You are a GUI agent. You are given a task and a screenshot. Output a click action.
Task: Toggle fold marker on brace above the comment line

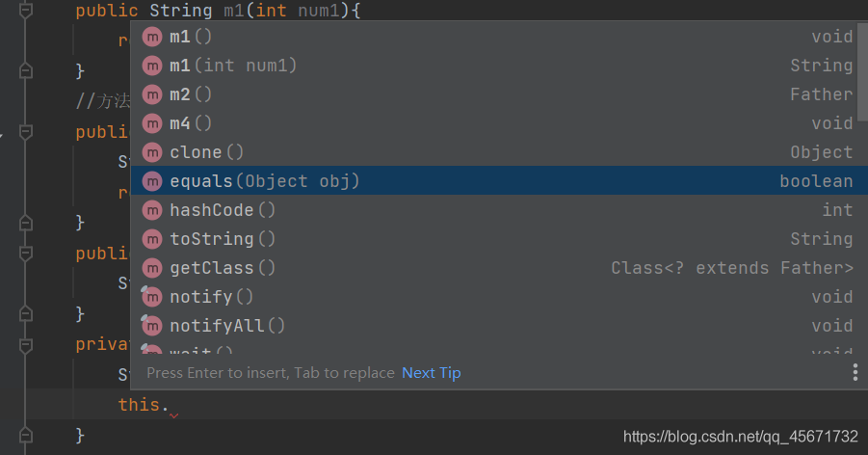26,70
